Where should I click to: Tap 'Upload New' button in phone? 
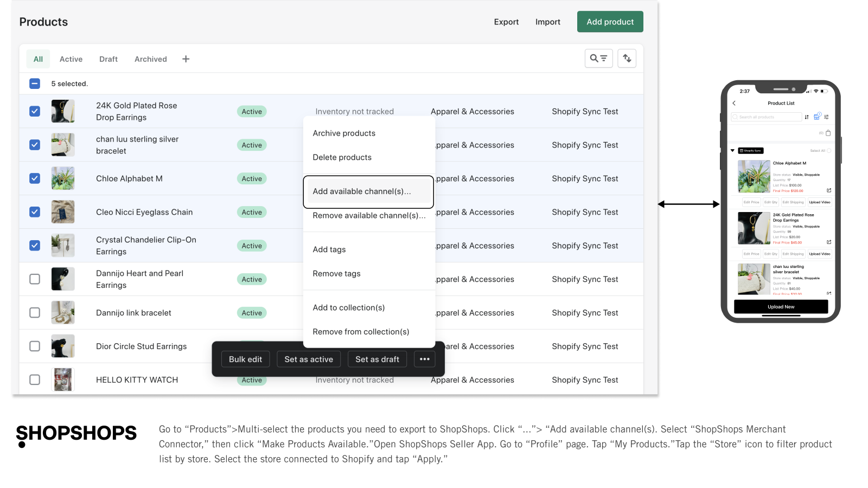(781, 306)
